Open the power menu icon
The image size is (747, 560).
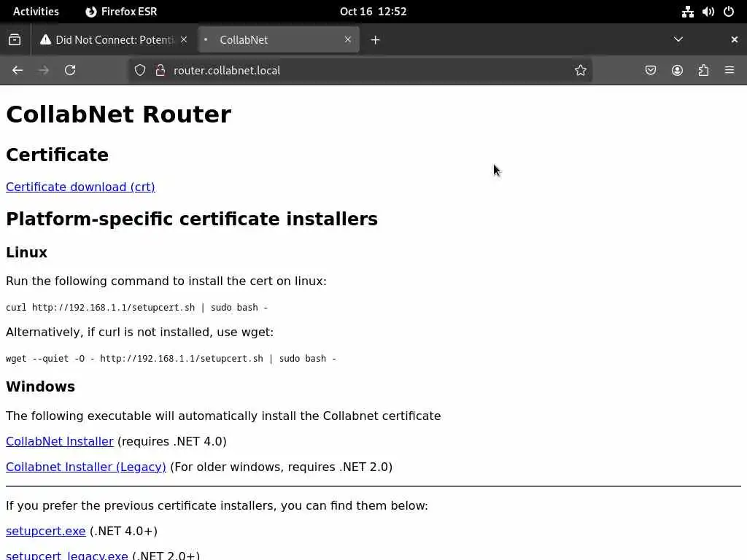point(729,12)
